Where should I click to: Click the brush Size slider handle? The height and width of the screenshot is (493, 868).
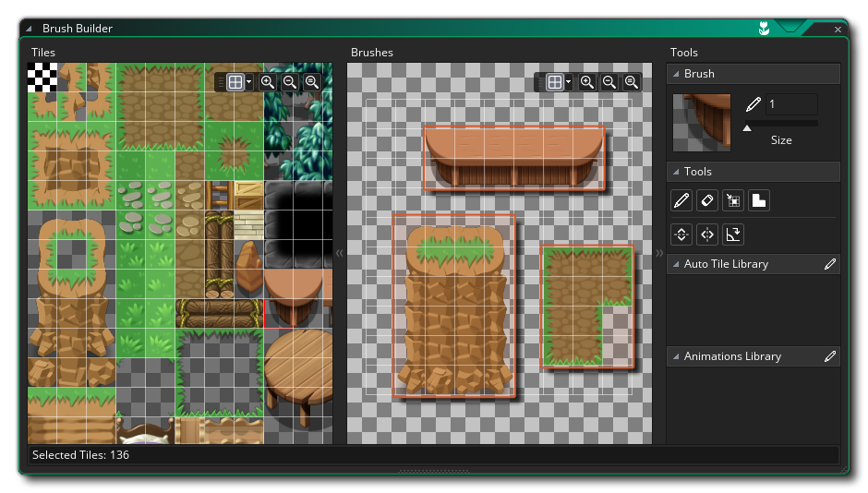[x=747, y=128]
